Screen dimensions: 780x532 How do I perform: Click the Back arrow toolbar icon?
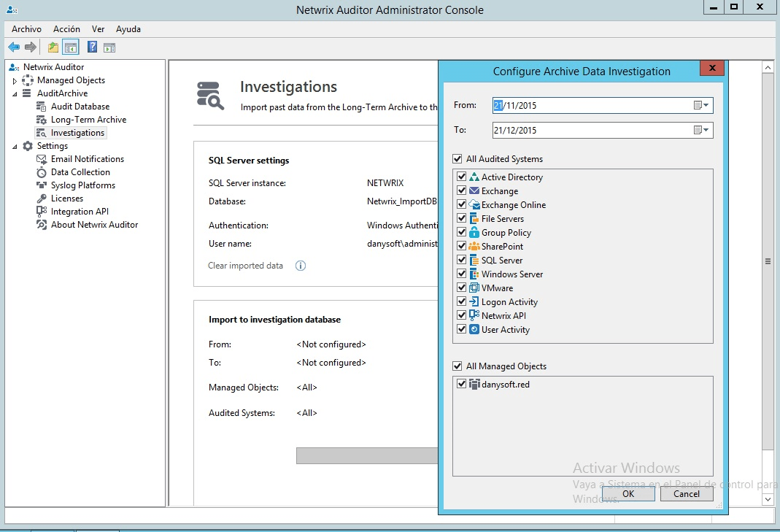pyautogui.click(x=14, y=47)
